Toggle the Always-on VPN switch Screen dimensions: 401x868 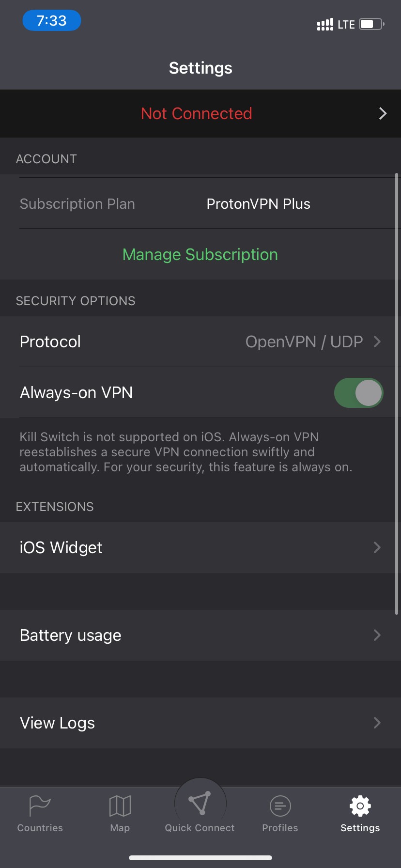click(x=359, y=393)
